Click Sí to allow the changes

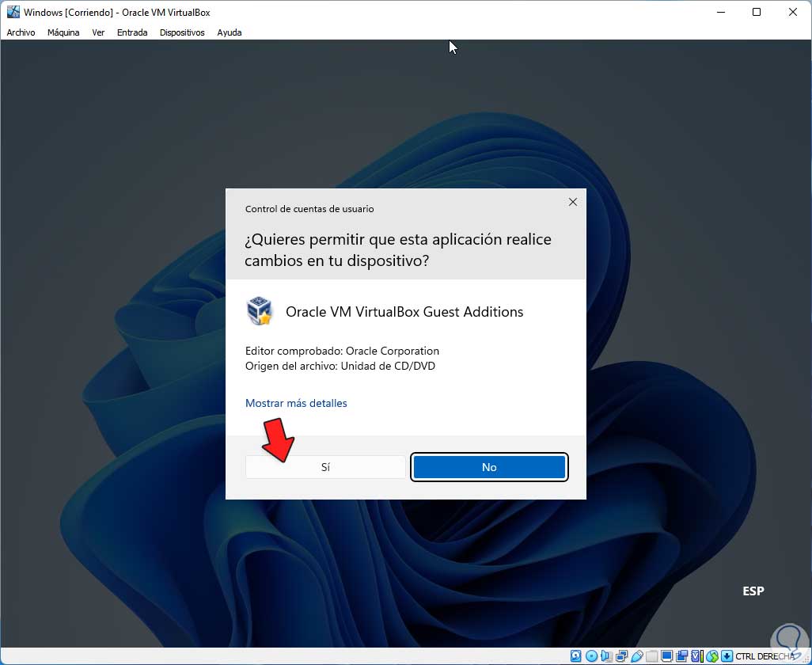(325, 467)
